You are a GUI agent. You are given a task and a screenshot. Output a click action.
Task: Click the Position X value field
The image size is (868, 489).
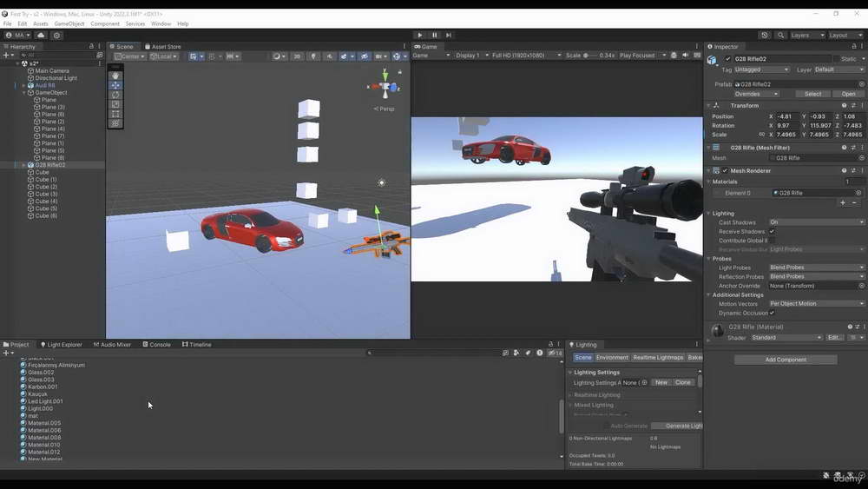coord(787,117)
